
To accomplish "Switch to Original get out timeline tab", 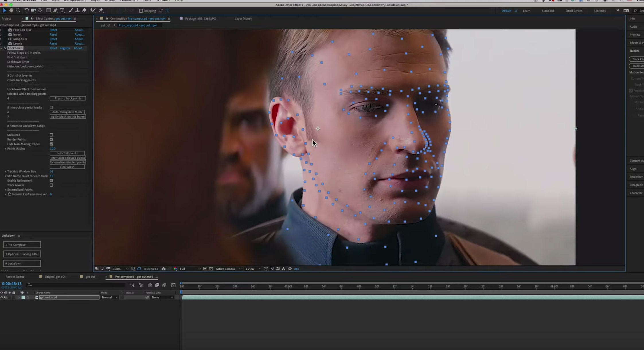I will [x=55, y=277].
